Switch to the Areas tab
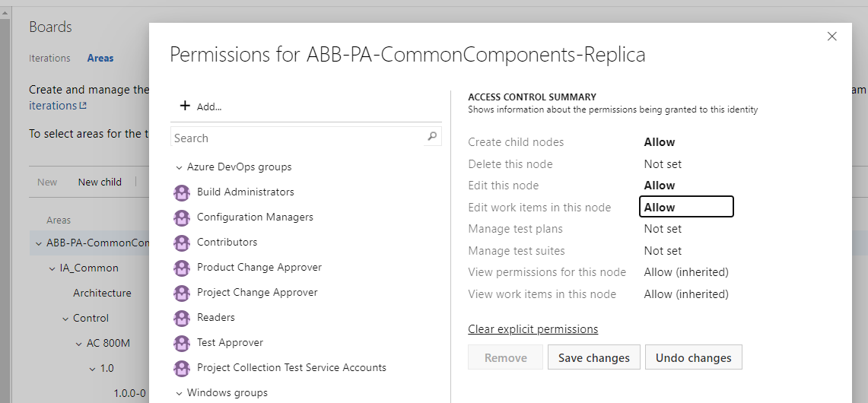The width and height of the screenshot is (868, 403). [x=100, y=58]
